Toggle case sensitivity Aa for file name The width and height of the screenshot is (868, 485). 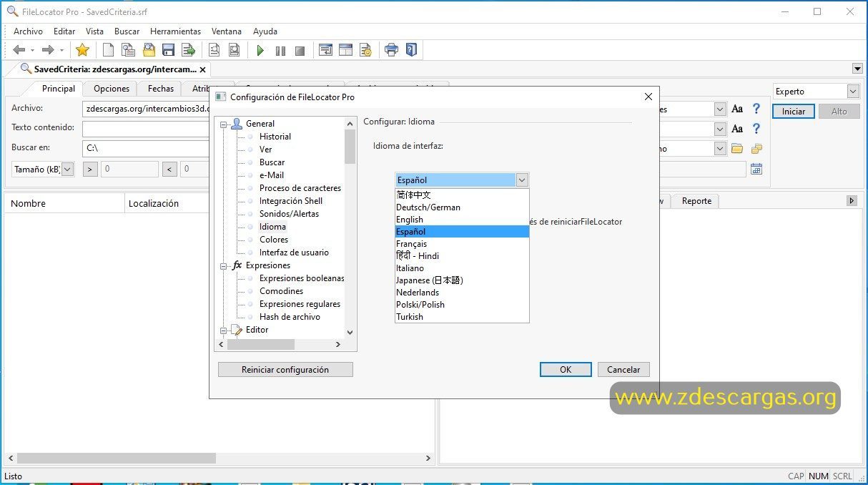pos(737,109)
